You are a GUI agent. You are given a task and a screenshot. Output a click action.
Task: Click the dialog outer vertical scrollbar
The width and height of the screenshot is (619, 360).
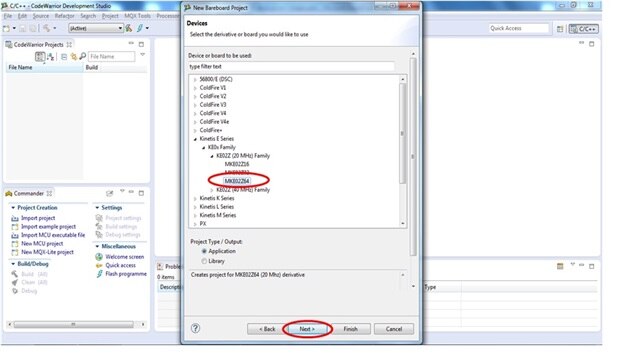(413, 157)
